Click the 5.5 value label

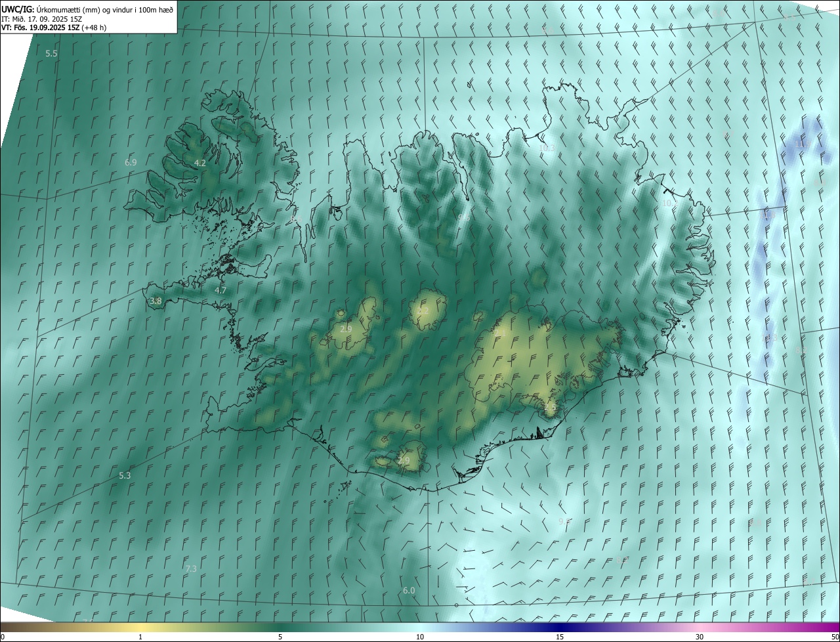[52, 53]
